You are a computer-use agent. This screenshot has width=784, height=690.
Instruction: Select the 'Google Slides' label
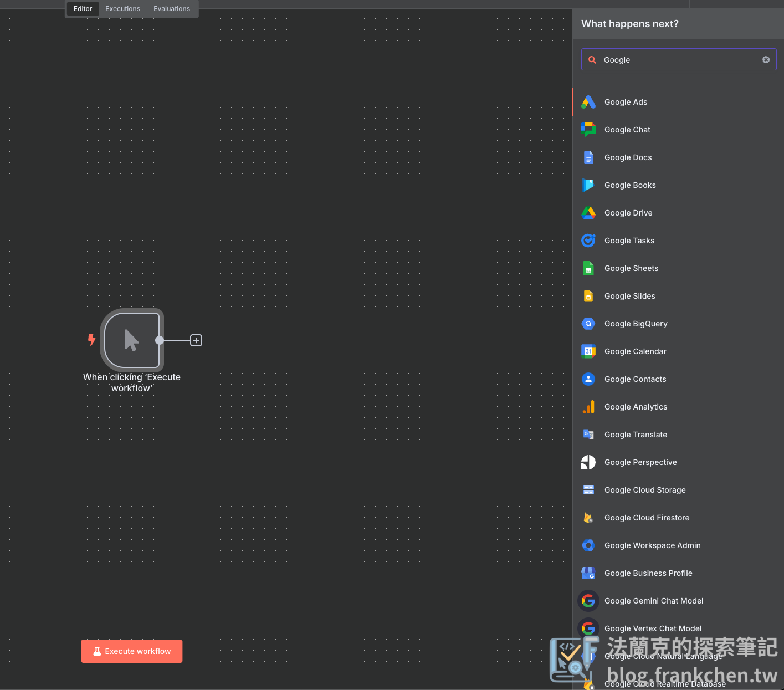point(630,296)
